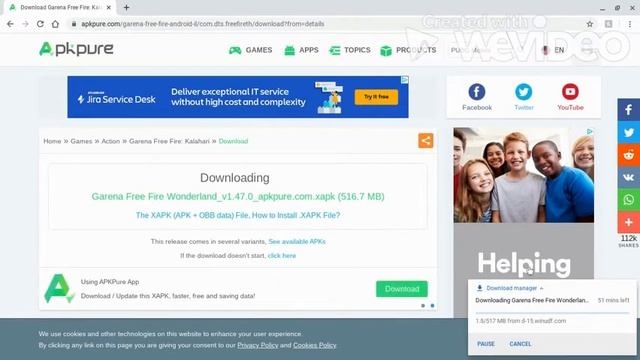This screenshot has width=640, height=360.
Task: Click the 'click here' download retry link
Action: coord(282,256)
